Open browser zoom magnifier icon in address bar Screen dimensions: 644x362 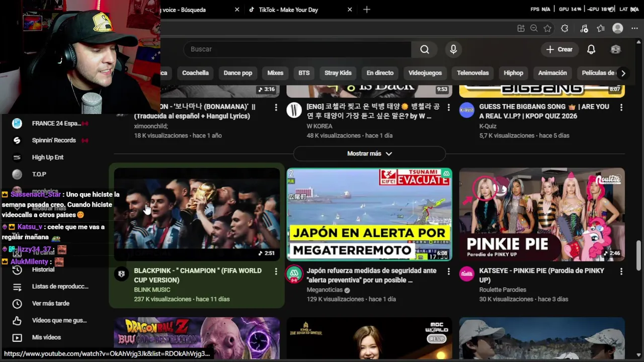click(534, 29)
